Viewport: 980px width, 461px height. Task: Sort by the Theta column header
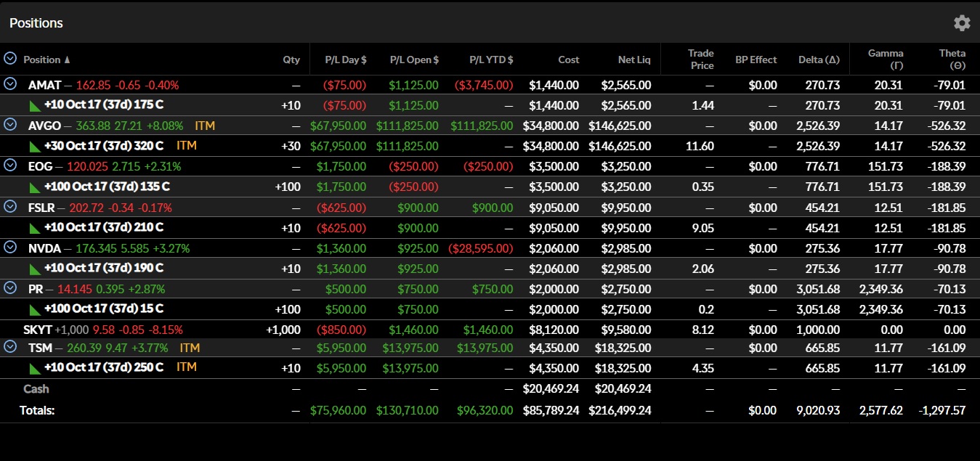pyautogui.click(x=952, y=60)
